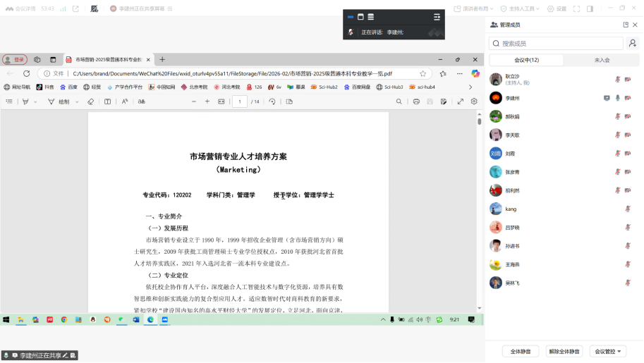Zoom in the PDF with plus

207,101
